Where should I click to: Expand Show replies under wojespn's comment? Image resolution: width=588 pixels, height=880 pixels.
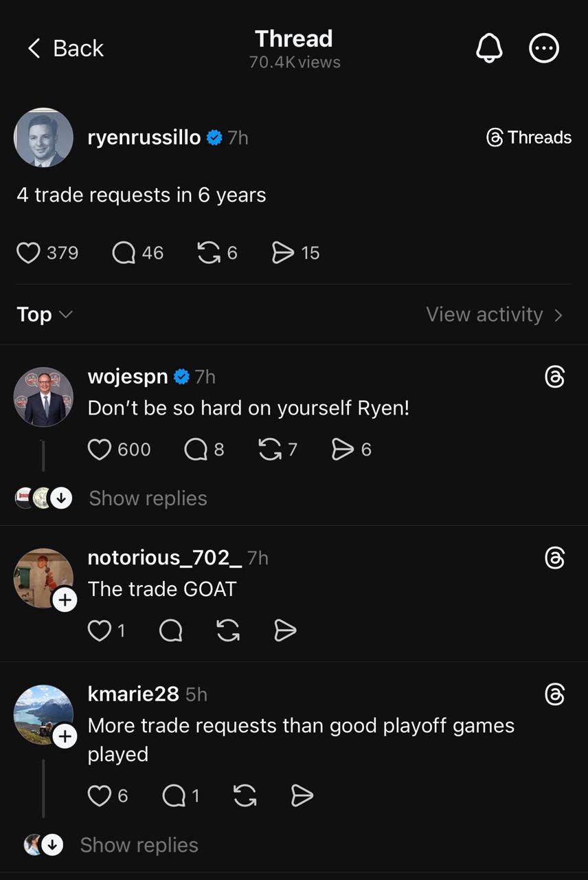click(x=148, y=498)
